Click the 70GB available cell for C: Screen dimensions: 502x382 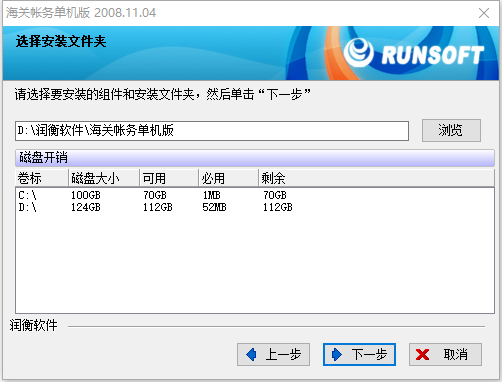click(x=155, y=195)
